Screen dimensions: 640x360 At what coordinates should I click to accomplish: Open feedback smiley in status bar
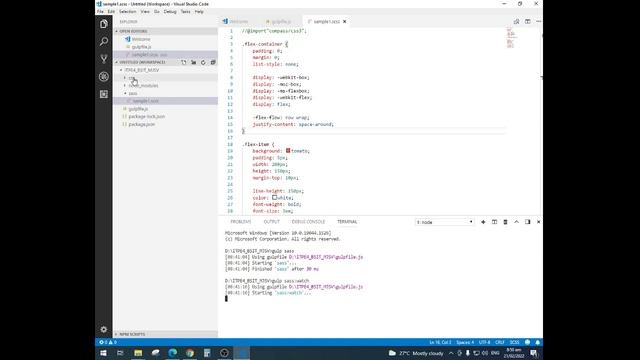click(x=527, y=342)
